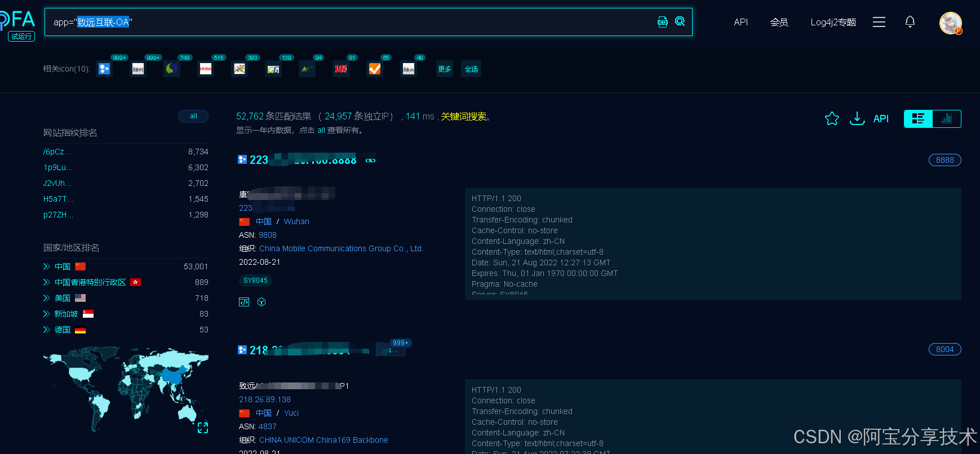The width and height of the screenshot is (980, 454).
Task: Click the IP 218.26.89.138 link
Action: pos(265,399)
